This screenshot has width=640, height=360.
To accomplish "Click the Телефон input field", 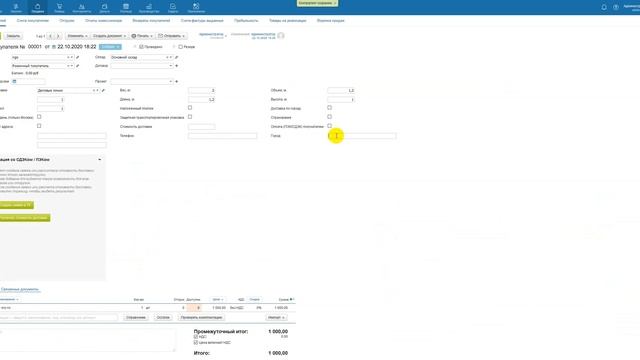I will click(222, 136).
